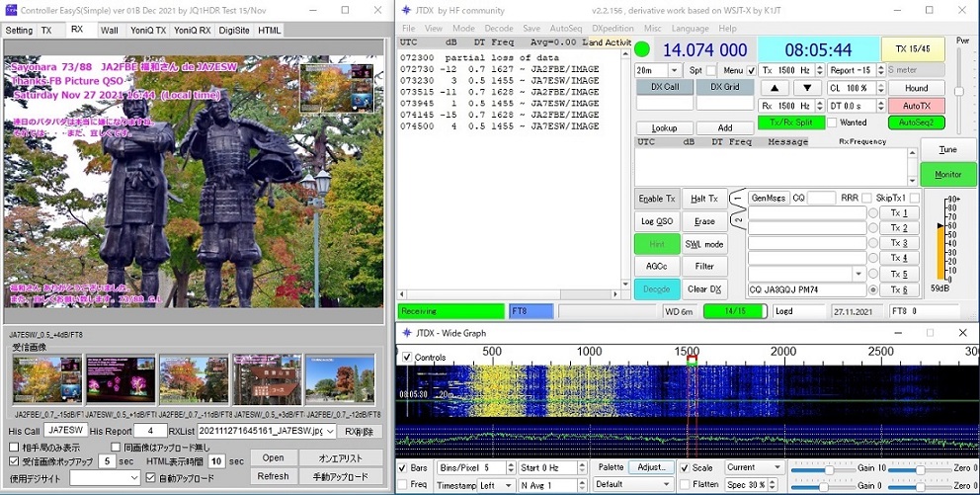Viewport: 980px width, 495px height.
Task: Click the Hound button
Action: [916, 88]
